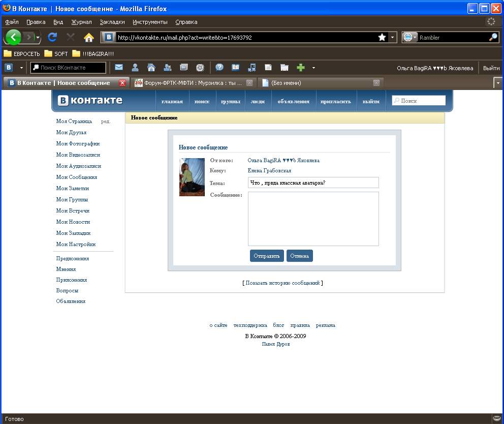The width and height of the screenshot is (504, 424).
Task: Click recipient name Елена Грабовская
Action: click(269, 170)
